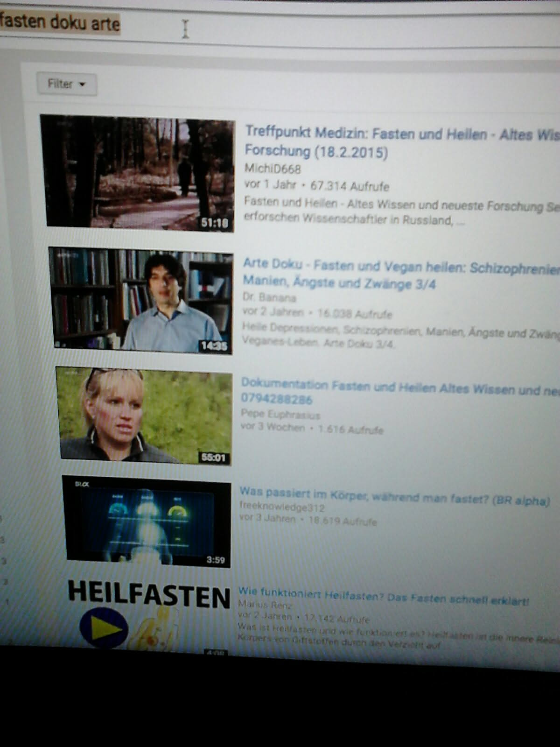Click the 14:35 duration badge
Image resolution: width=560 pixels, height=747 pixels.
point(214,345)
